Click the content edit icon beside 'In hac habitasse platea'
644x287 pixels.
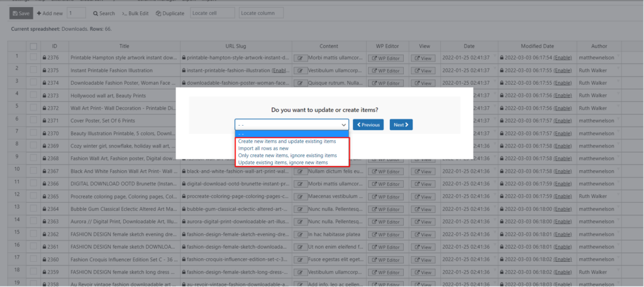pyautogui.click(x=300, y=234)
